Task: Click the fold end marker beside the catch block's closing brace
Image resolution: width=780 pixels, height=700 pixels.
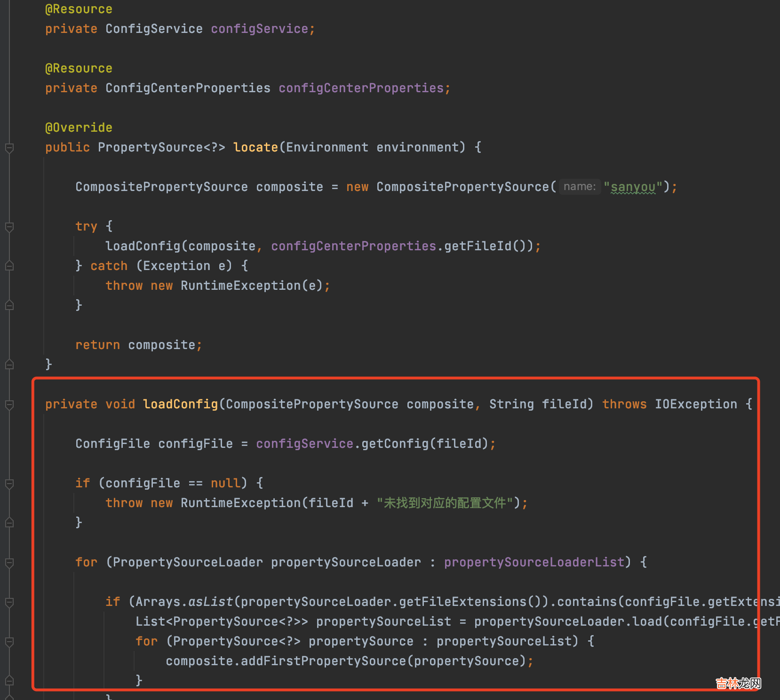Action: tap(9, 306)
